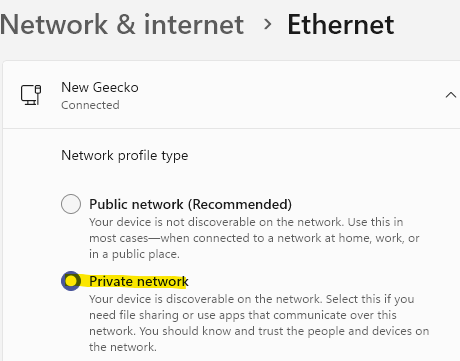Click the breadcrumb chevron separator before Ethernet
This screenshot has height=361, width=460.
[x=267, y=24]
